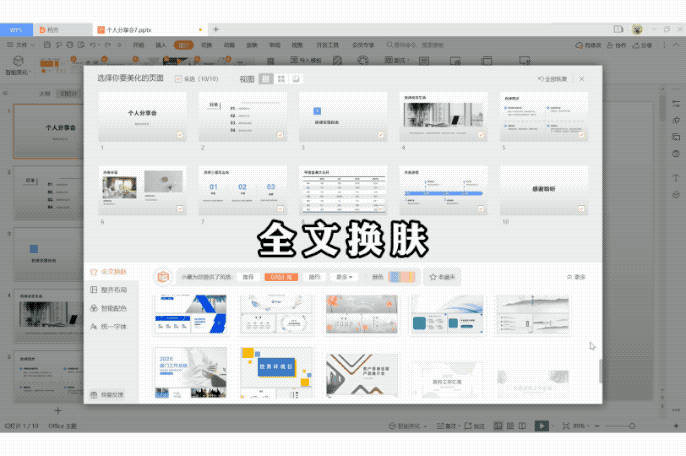Uncheck slide 1 thumbnail checkbox in dialog

[x=180, y=135]
